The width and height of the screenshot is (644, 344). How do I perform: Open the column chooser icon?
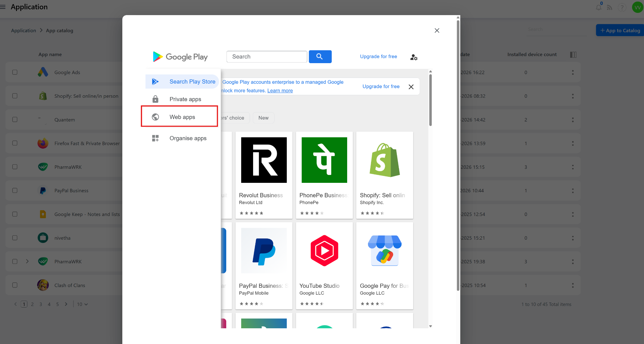point(573,55)
